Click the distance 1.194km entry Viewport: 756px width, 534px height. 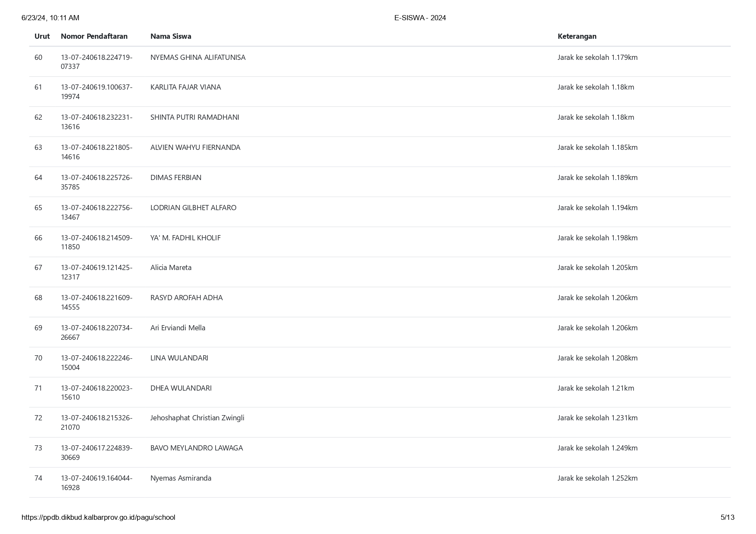597,208
